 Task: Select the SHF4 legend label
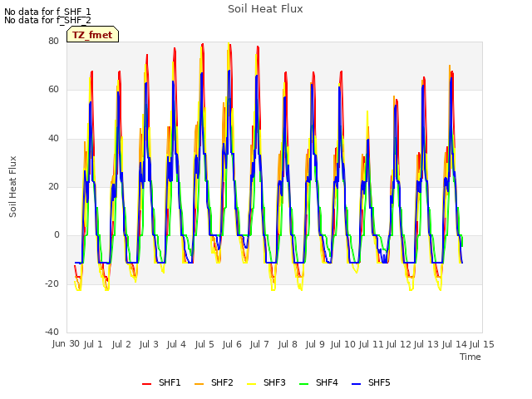click(327, 382)
